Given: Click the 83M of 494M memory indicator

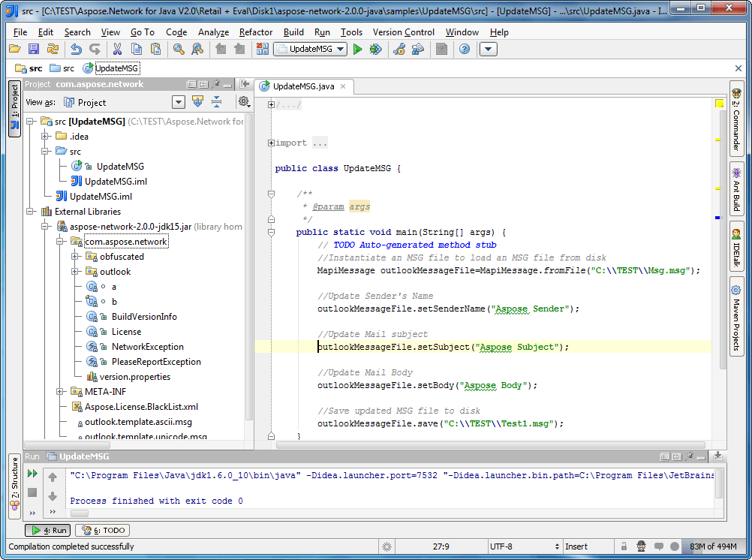Looking at the screenshot, I should [713, 546].
